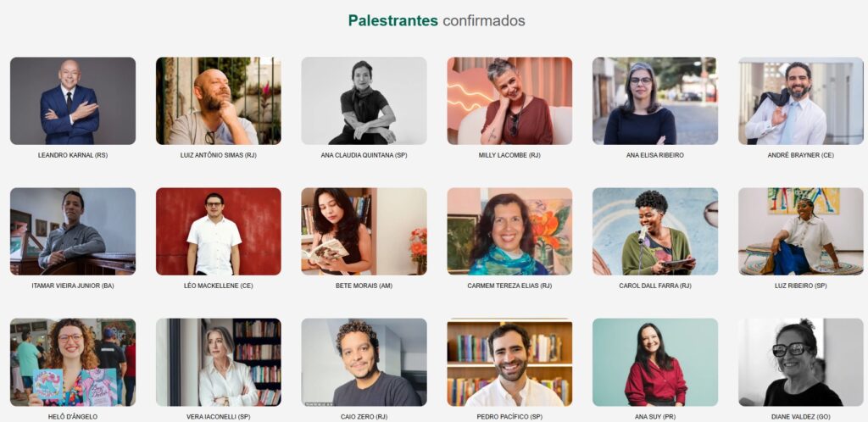Select Luiz Antônio Simas (RJ) photo
This screenshot has width=868, height=422.
(218, 101)
